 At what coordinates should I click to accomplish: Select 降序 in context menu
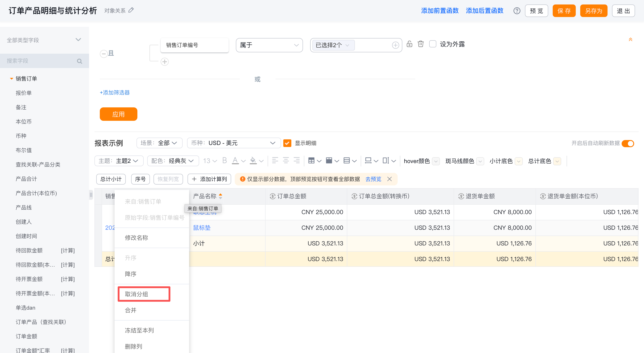click(151, 274)
